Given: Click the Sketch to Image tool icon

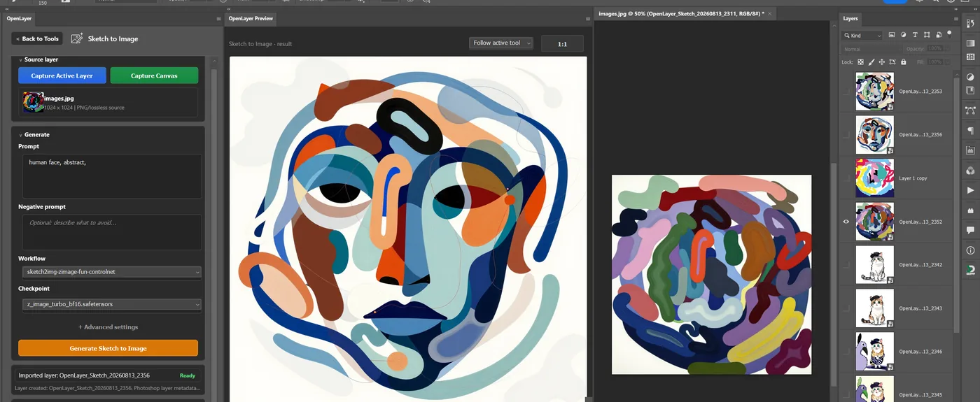Looking at the screenshot, I should [x=77, y=38].
